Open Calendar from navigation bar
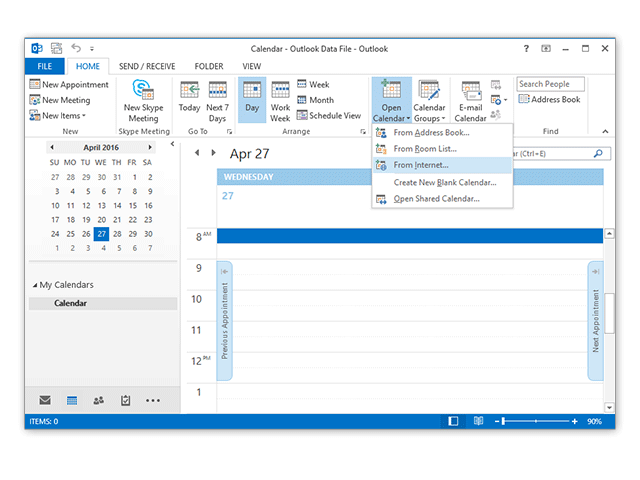This screenshot has height=480, width=640. coord(72,400)
